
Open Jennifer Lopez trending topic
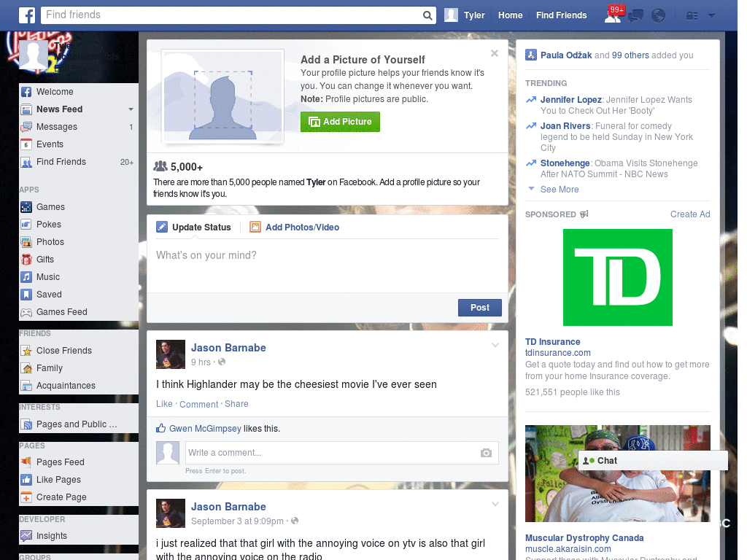(570, 100)
